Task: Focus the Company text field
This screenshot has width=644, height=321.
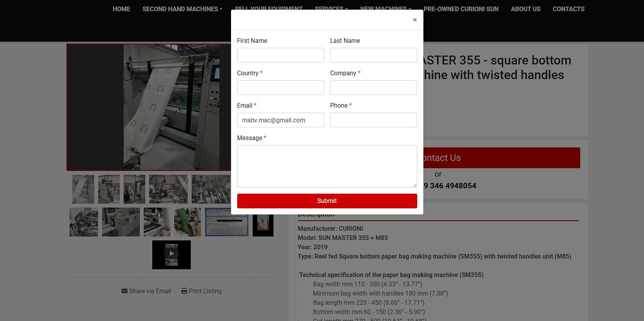Action: pos(373,88)
